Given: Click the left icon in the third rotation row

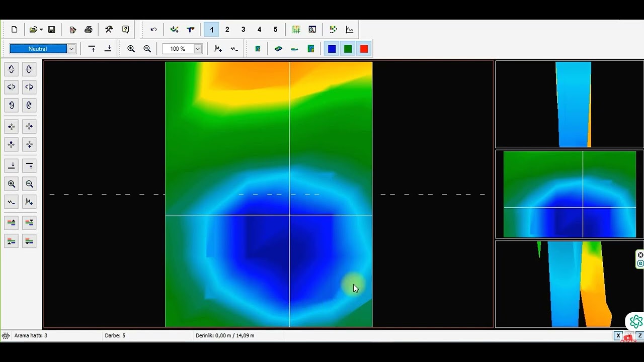Looking at the screenshot, I should [x=12, y=105].
